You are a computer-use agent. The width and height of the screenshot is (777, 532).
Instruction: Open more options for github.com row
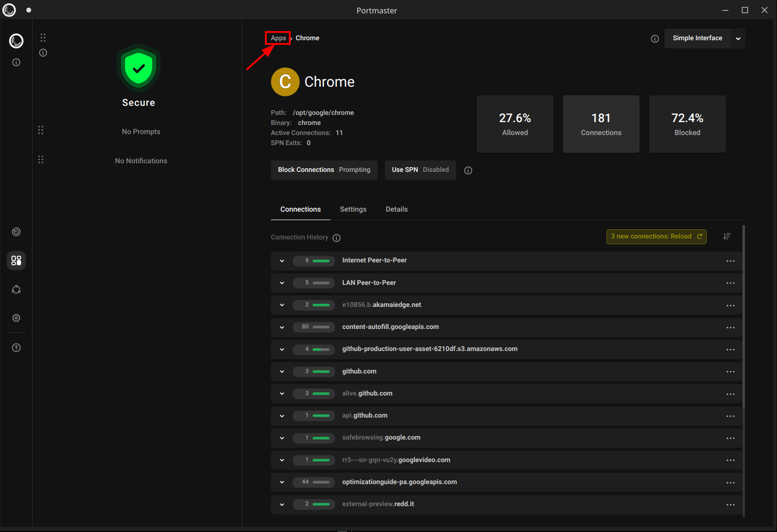tap(731, 372)
